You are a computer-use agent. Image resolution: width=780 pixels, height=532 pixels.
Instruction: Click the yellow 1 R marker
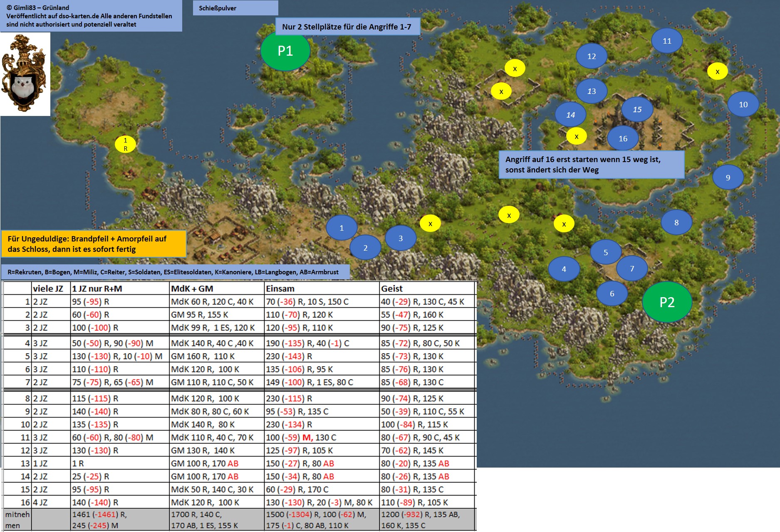pyautogui.click(x=125, y=144)
